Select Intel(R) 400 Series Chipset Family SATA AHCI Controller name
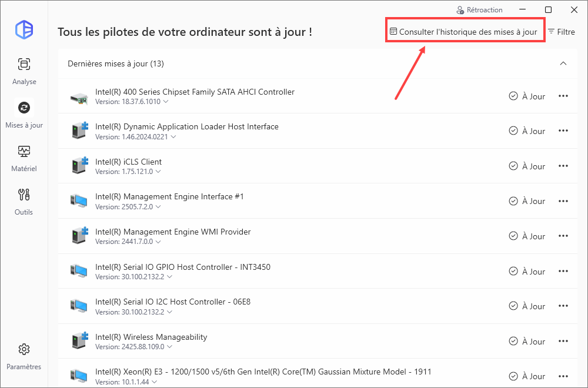Image resolution: width=588 pixels, height=388 pixels. 195,92
